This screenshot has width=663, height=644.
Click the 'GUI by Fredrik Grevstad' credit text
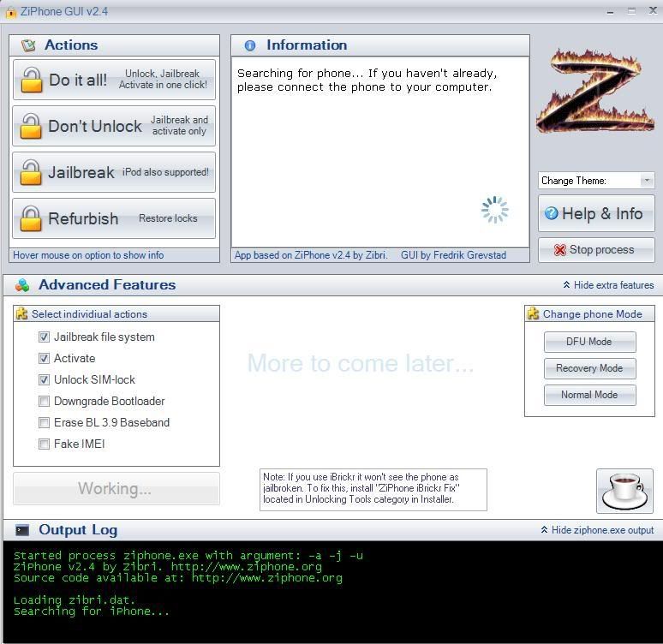[453, 255]
